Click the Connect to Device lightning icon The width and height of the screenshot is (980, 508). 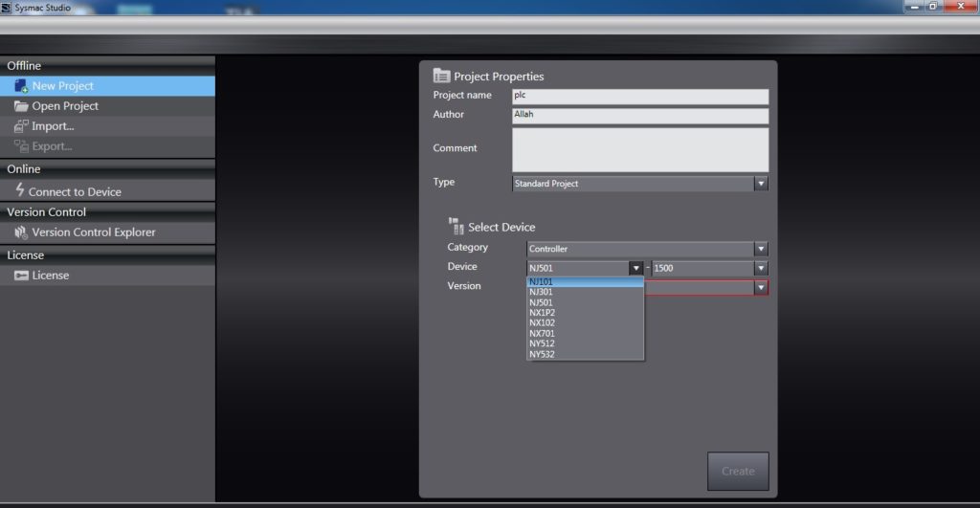tap(20, 190)
